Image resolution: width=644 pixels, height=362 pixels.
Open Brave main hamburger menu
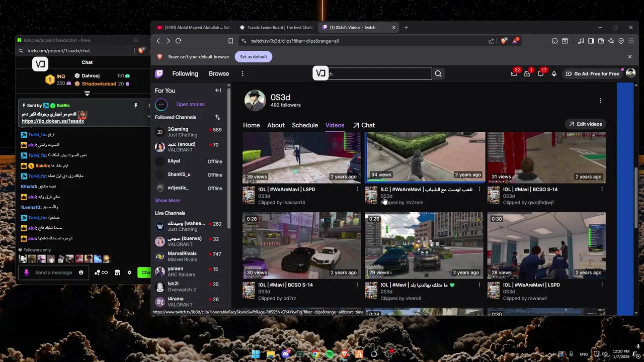631,41
